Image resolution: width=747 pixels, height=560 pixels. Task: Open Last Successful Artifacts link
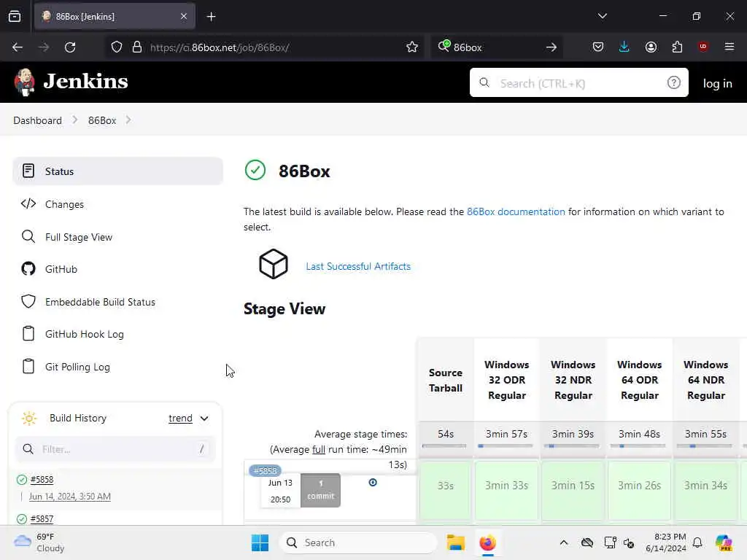[x=358, y=266]
